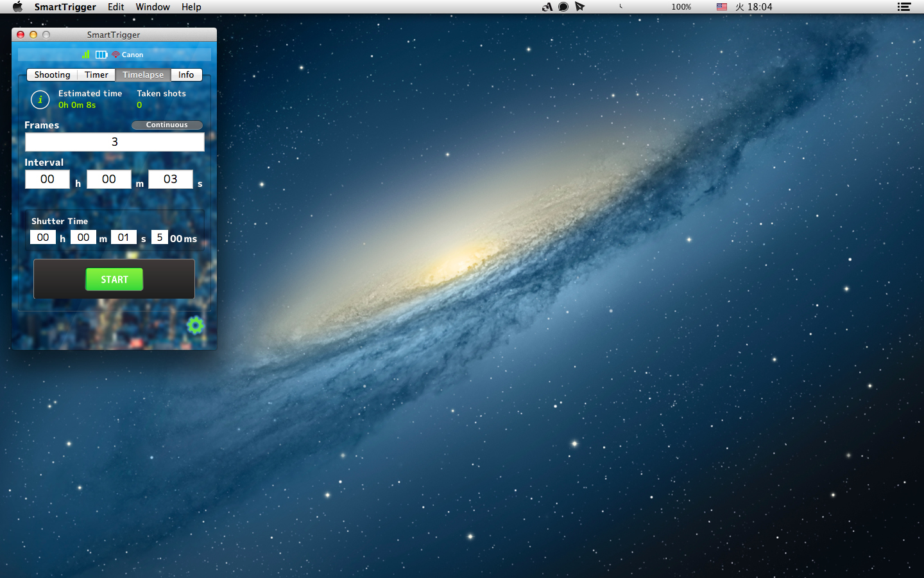Open the SmartTrigger application menu
The image size is (924, 578).
(65, 6)
